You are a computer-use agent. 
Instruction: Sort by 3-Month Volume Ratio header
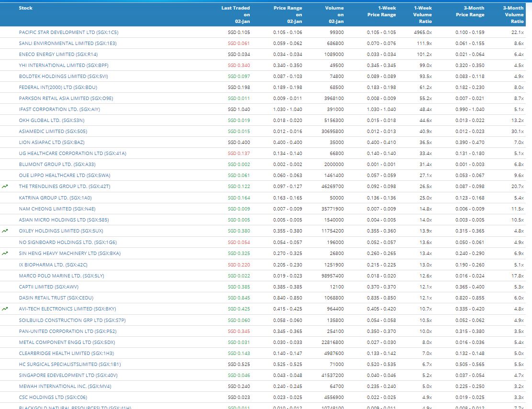[513, 14]
